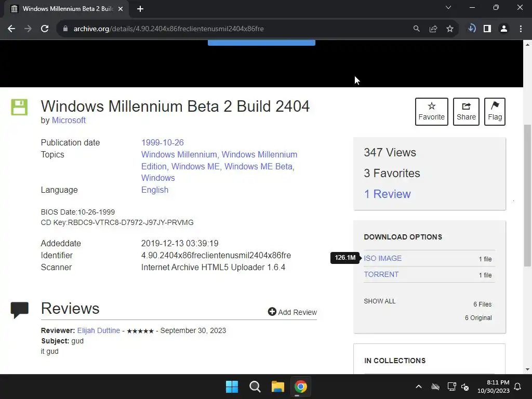The height and width of the screenshot is (399, 532).
Task: Share this page using the address bar share icon
Action: click(433, 29)
